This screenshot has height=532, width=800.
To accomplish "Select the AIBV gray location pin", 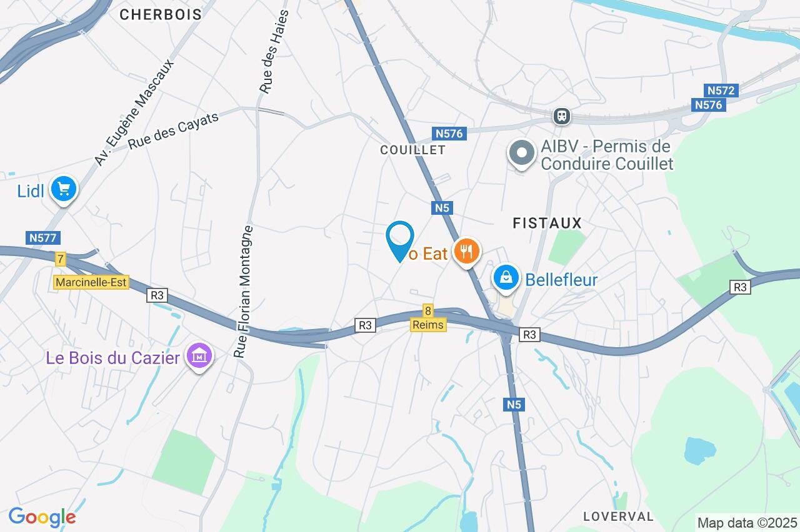I will 522,155.
